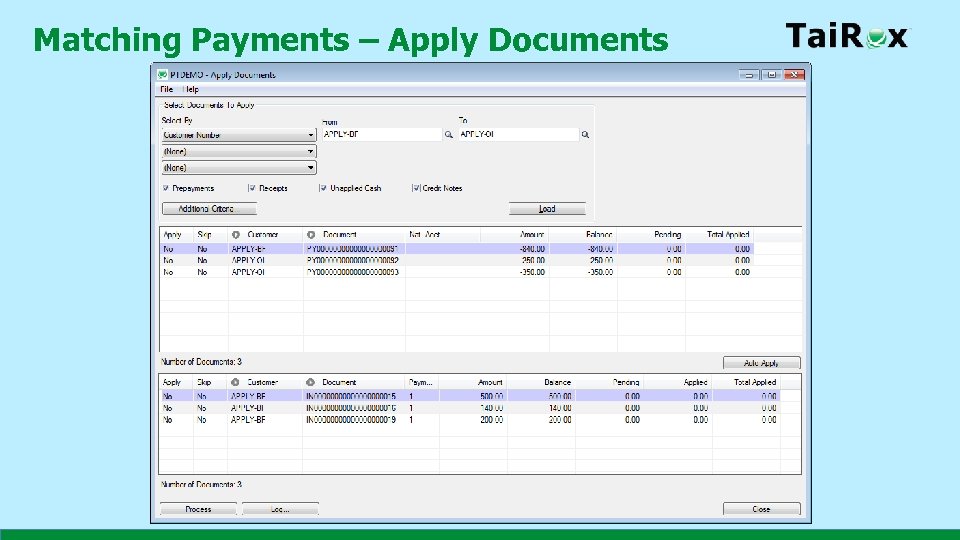
Task: Click Document column icon in lower grid
Action: (310, 382)
